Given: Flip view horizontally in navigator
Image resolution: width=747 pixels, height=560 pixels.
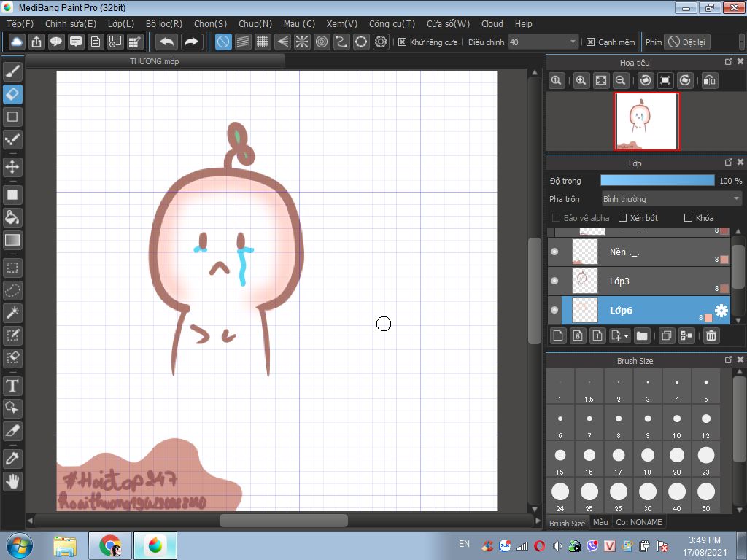Looking at the screenshot, I should coord(709,80).
